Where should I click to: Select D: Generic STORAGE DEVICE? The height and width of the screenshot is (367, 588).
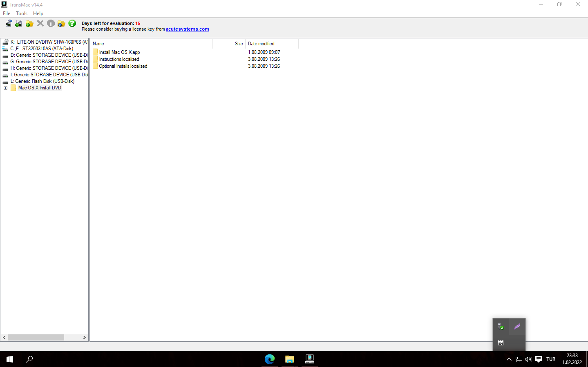tap(49, 55)
